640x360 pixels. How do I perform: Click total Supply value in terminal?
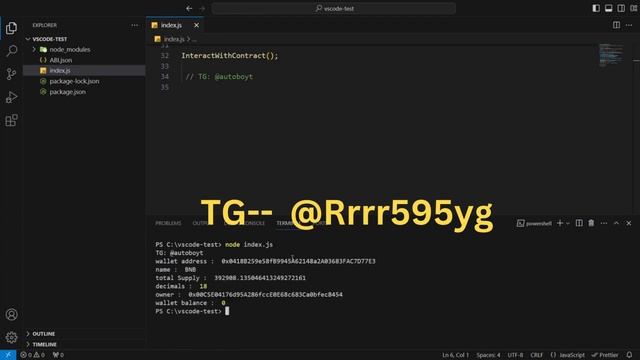coord(260,278)
